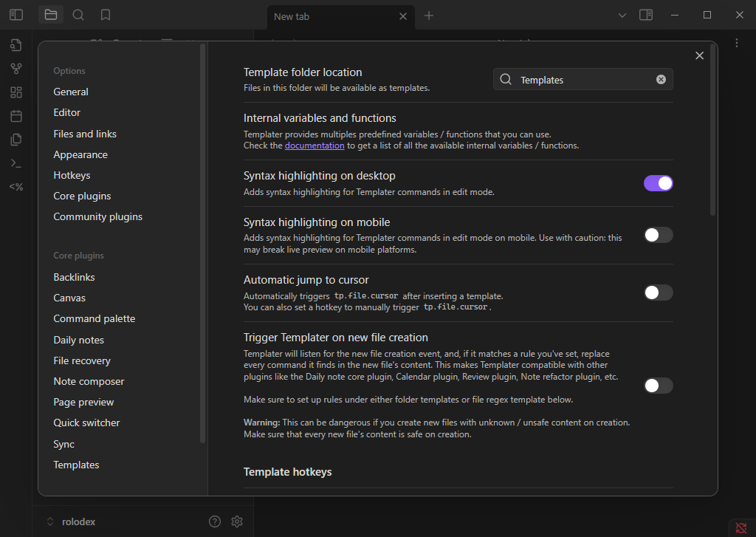Open today's daily note calendar icon
Screen dimensions: 756x537
pyautogui.click(x=16, y=116)
